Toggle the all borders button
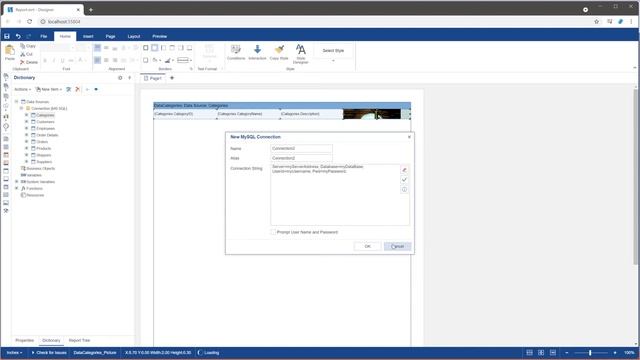 pyautogui.click(x=146, y=48)
